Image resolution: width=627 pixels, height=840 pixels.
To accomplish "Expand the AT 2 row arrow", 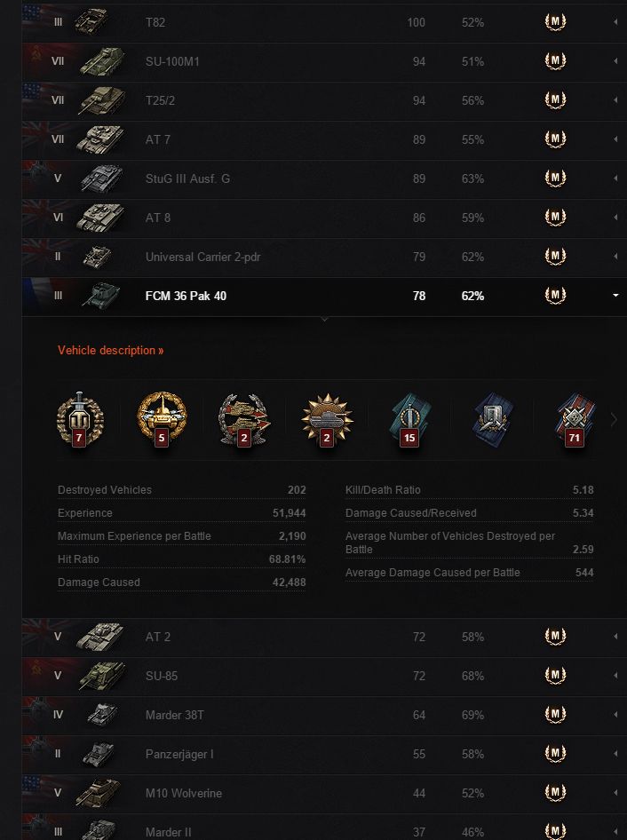I will [615, 637].
